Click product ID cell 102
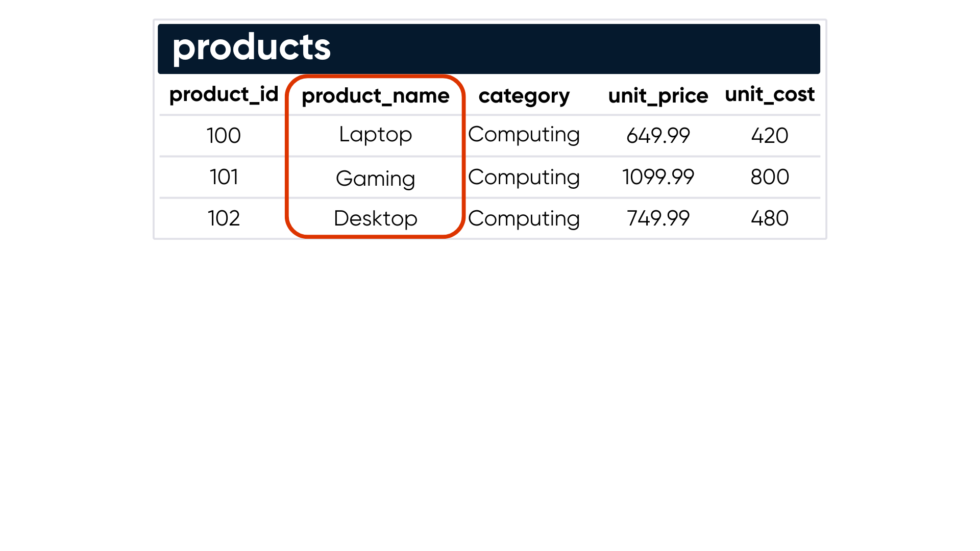980x551 pixels. pyautogui.click(x=224, y=218)
